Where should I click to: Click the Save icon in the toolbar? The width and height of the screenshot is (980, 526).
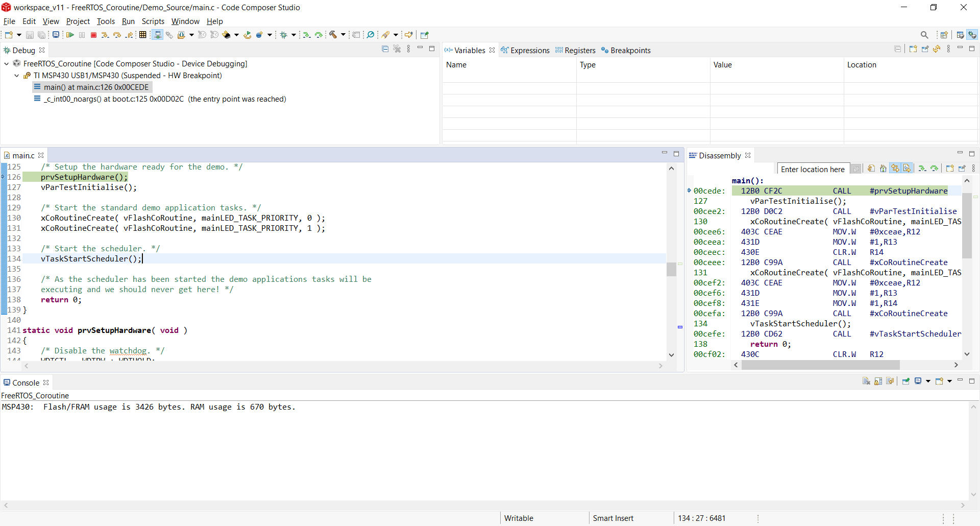point(30,35)
